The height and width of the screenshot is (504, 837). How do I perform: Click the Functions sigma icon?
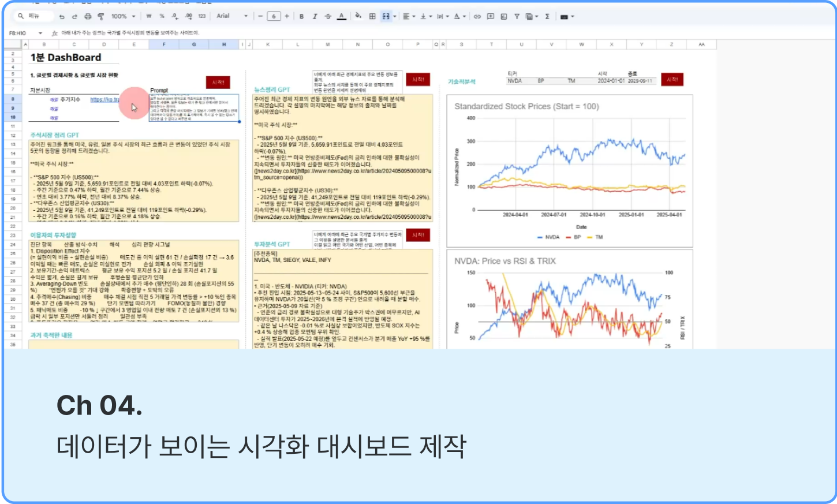(x=547, y=16)
